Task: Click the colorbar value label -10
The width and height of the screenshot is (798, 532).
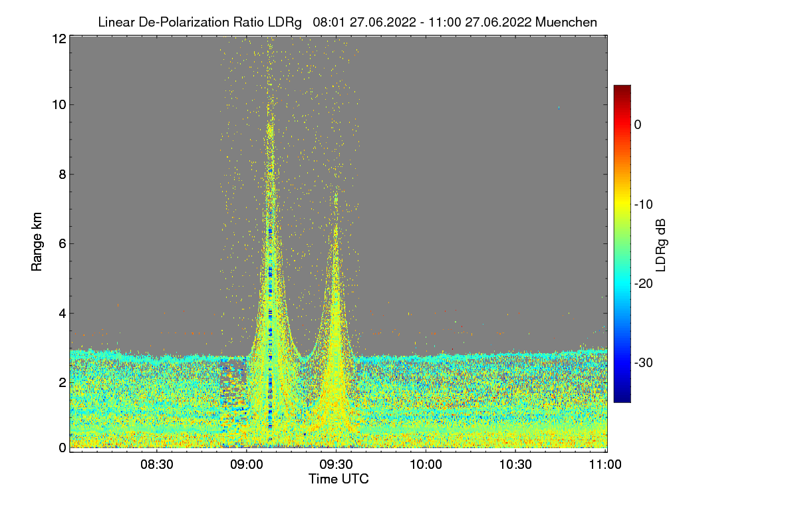Action: point(644,204)
